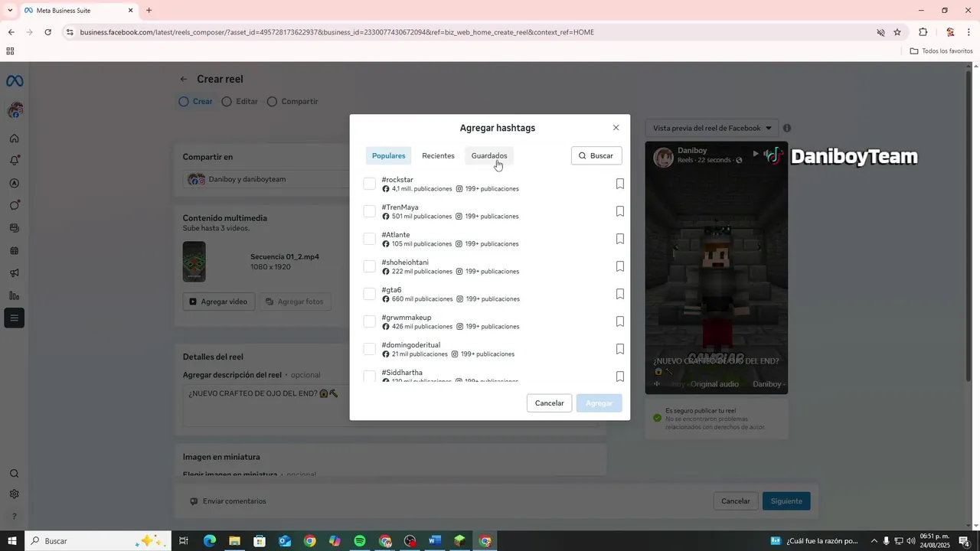Viewport: 980px width, 551px height.
Task: Enable the #Siddhartha checkbox
Action: click(370, 376)
